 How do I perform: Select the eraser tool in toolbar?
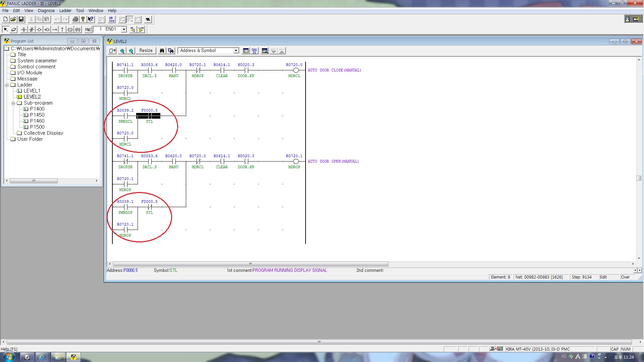(x=14, y=29)
